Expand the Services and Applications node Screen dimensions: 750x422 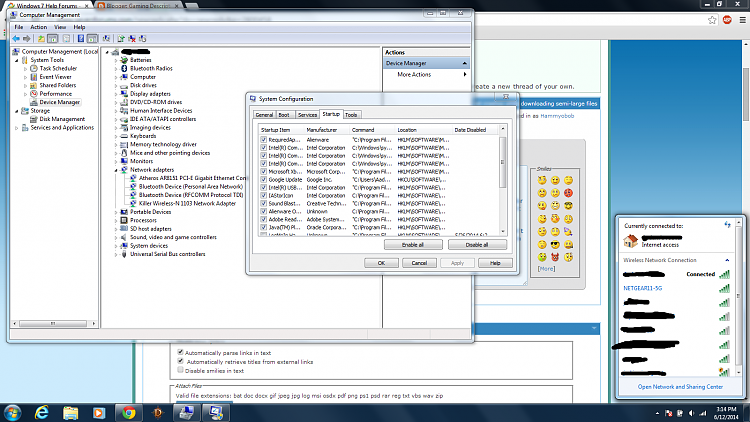click(x=17, y=128)
